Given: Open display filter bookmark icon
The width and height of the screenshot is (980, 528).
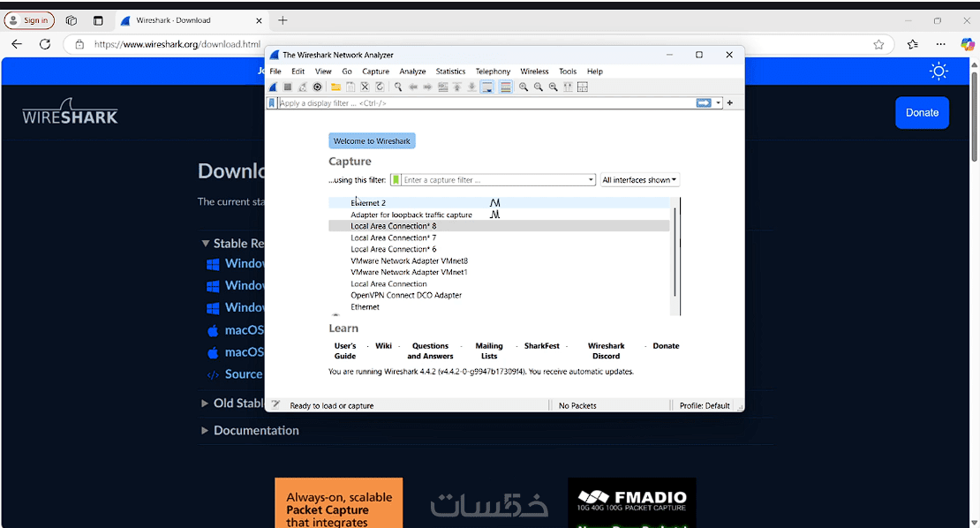Looking at the screenshot, I should pos(271,103).
